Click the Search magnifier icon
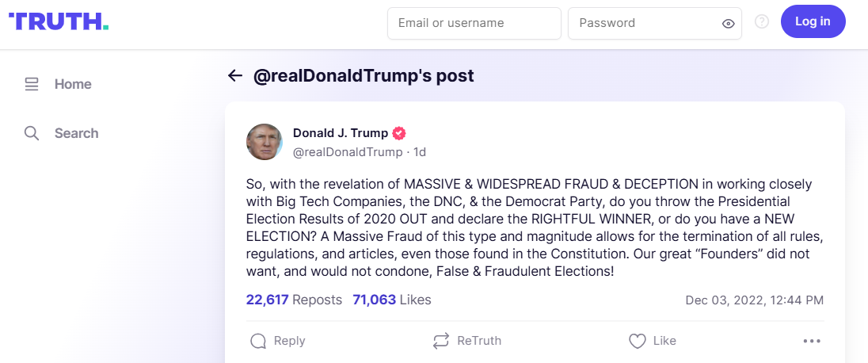The image size is (868, 363). 32,133
